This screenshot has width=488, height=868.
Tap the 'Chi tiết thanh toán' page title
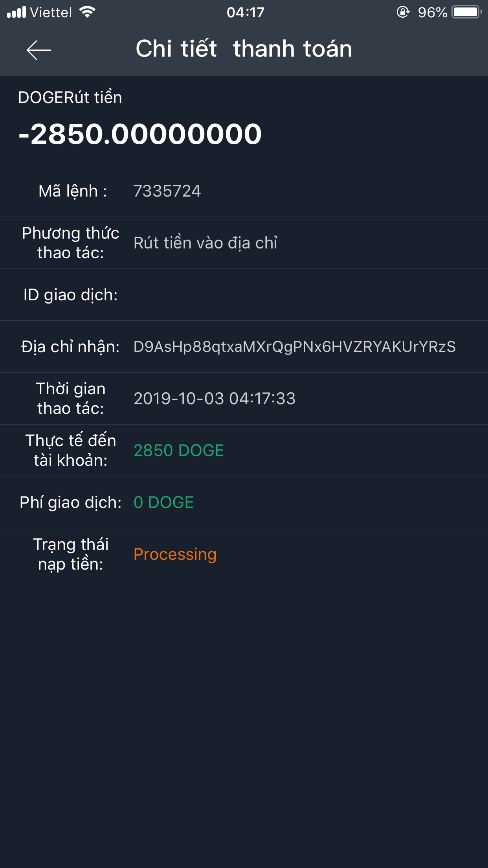244,49
